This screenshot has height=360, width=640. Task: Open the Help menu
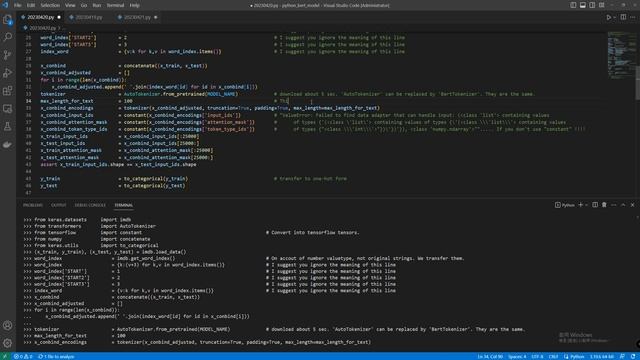click(134, 5)
